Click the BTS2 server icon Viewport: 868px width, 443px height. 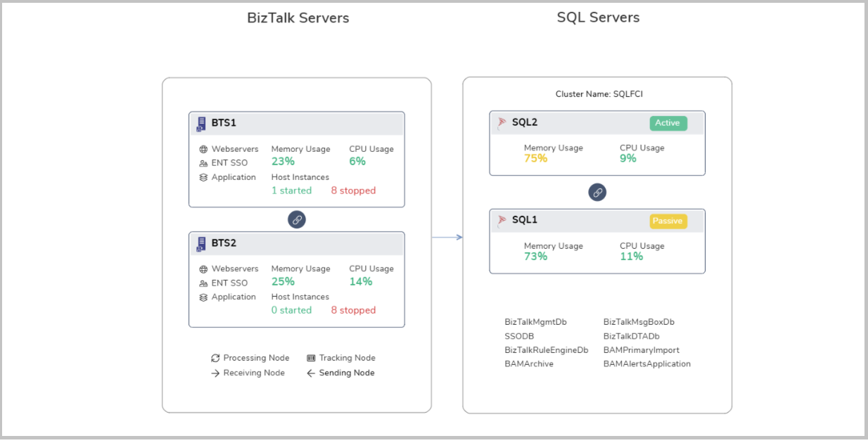[x=201, y=244]
